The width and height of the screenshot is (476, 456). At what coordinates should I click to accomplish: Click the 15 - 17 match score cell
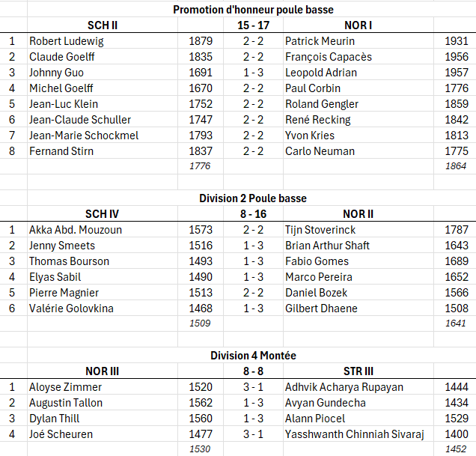(x=252, y=25)
